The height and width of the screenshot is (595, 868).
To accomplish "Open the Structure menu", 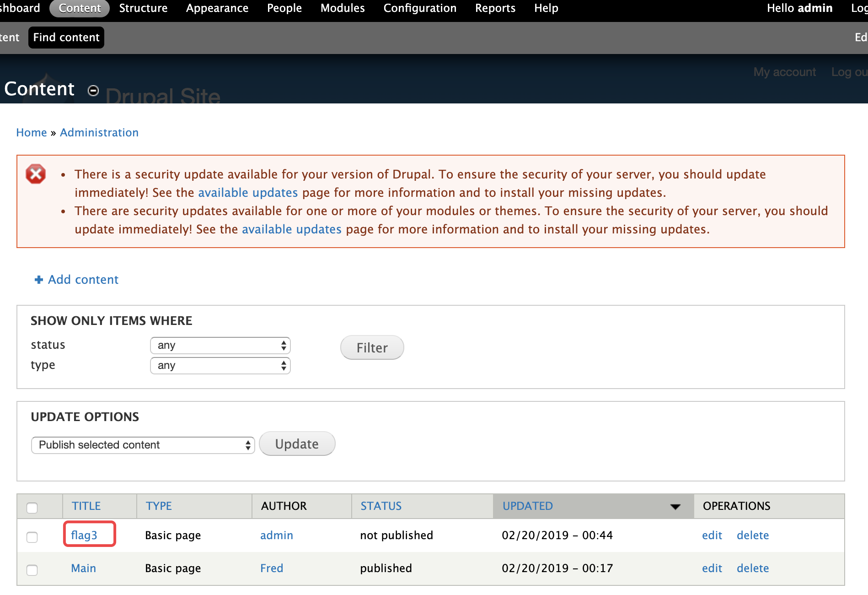I will point(143,8).
